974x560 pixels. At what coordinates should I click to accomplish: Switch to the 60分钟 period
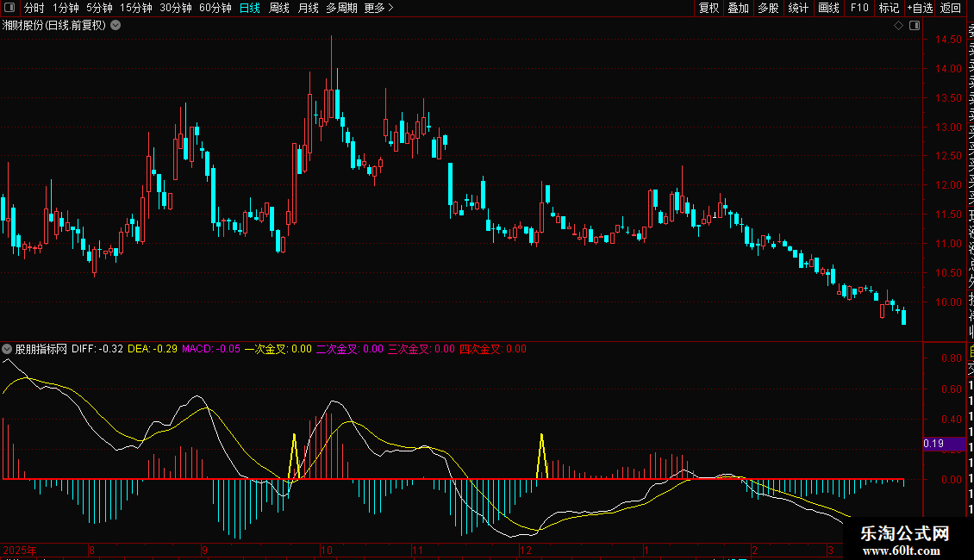[x=215, y=8]
